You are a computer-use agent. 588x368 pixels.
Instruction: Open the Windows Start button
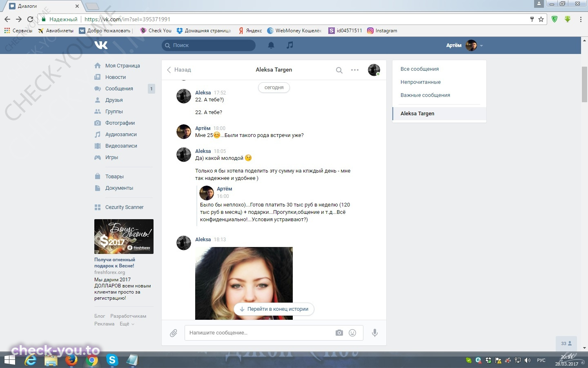[9, 360]
